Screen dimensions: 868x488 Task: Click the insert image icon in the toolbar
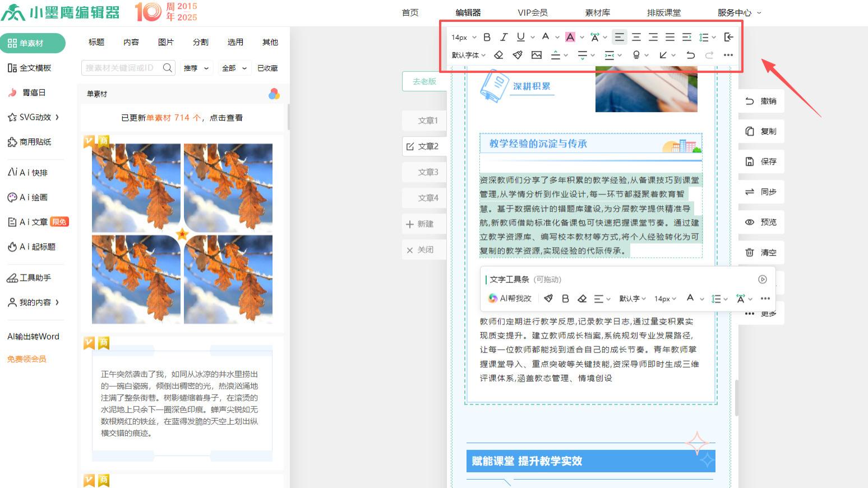[x=537, y=54]
